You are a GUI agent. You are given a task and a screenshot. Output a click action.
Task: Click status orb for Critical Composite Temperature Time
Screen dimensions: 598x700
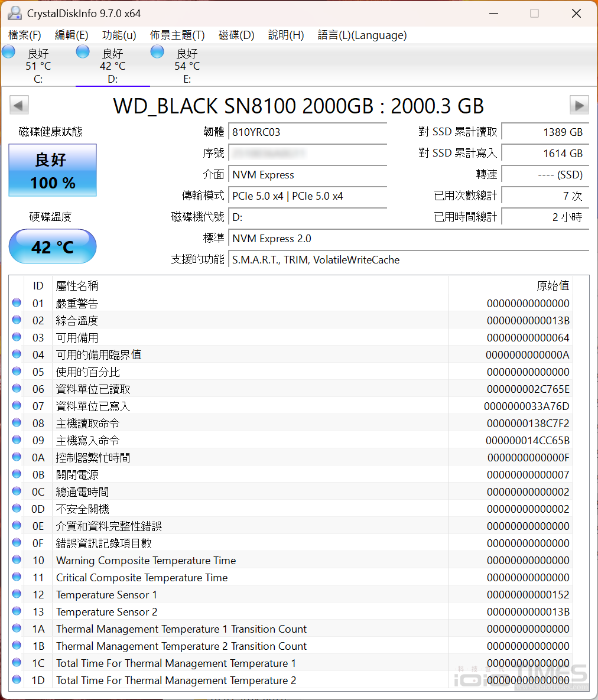[17, 577]
